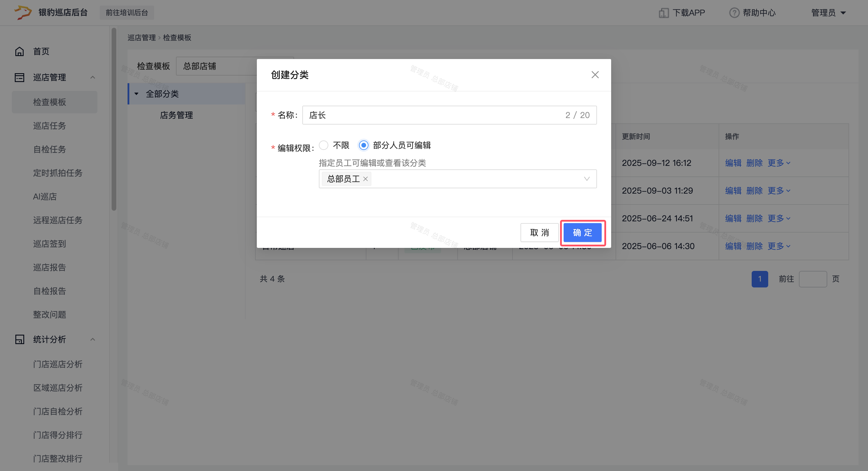
Task: Click the 帮助中心 question mark icon
Action: coord(734,13)
